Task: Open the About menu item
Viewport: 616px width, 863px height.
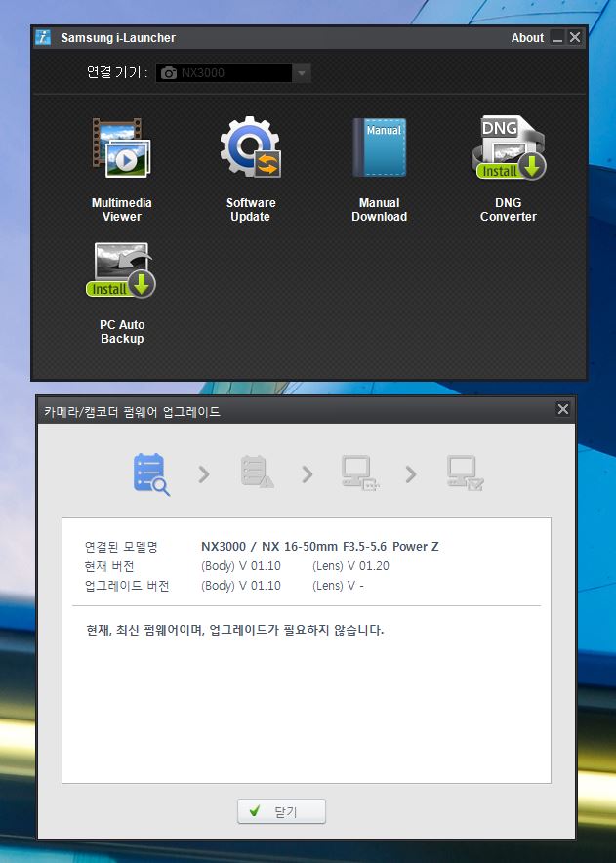Action: coord(527,38)
